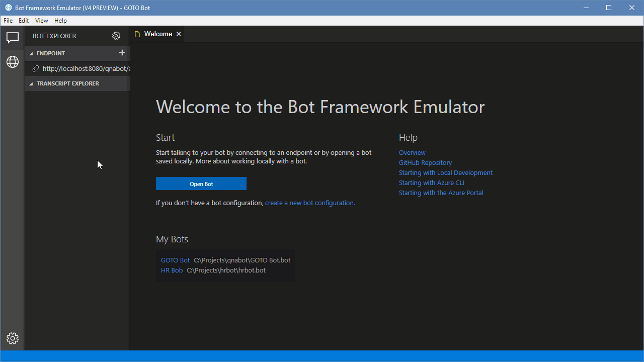Open the Bot Explorer chat icon
644x362 pixels.
[12, 37]
